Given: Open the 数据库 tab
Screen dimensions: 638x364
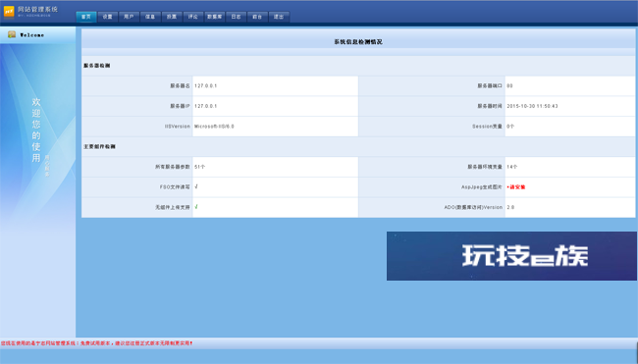Looking at the screenshot, I should (214, 17).
